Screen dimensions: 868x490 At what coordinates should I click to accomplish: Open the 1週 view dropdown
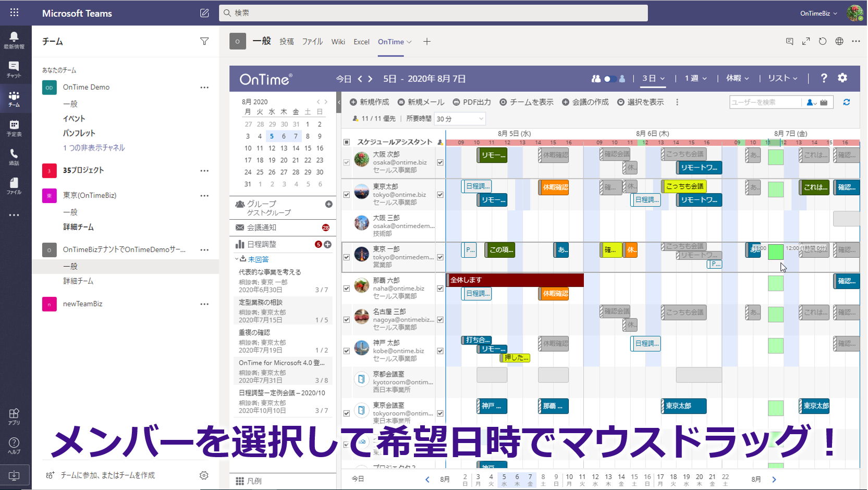point(696,78)
